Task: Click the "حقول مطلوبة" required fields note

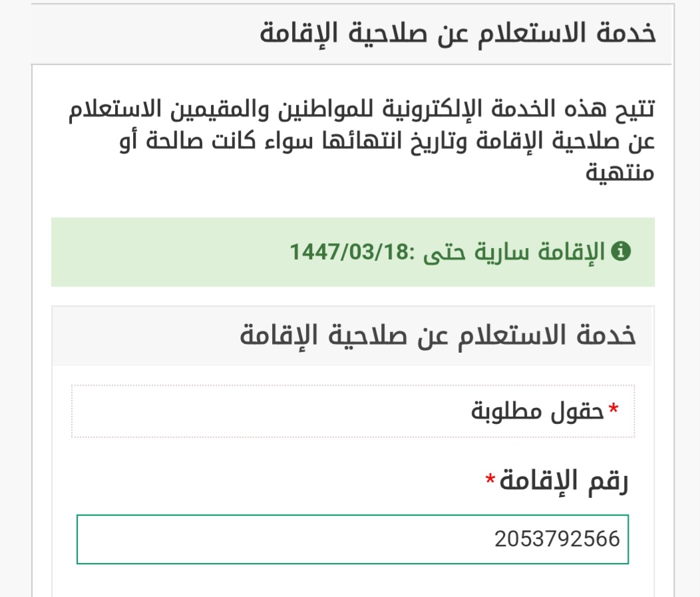Action: 538,412
